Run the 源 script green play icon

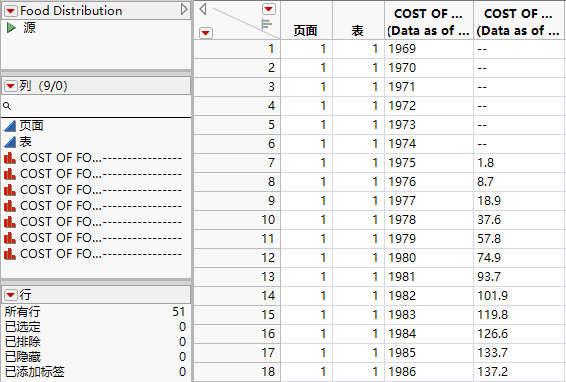[x=11, y=27]
